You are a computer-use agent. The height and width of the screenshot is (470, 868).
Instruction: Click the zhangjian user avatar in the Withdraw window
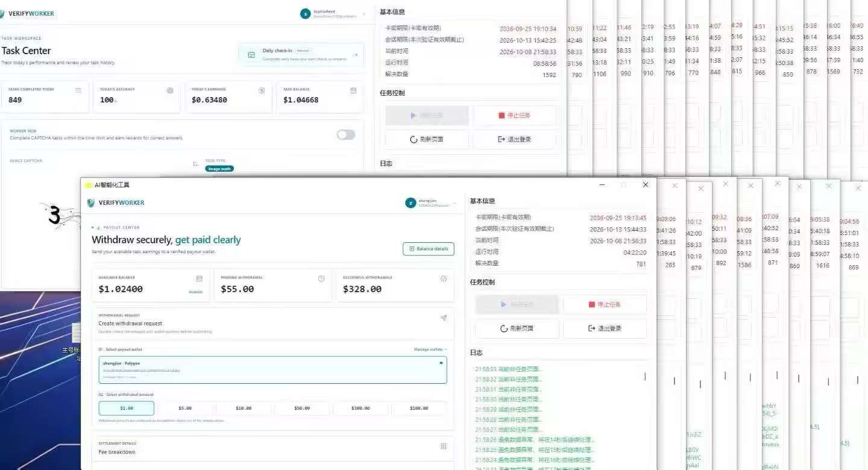(x=410, y=203)
